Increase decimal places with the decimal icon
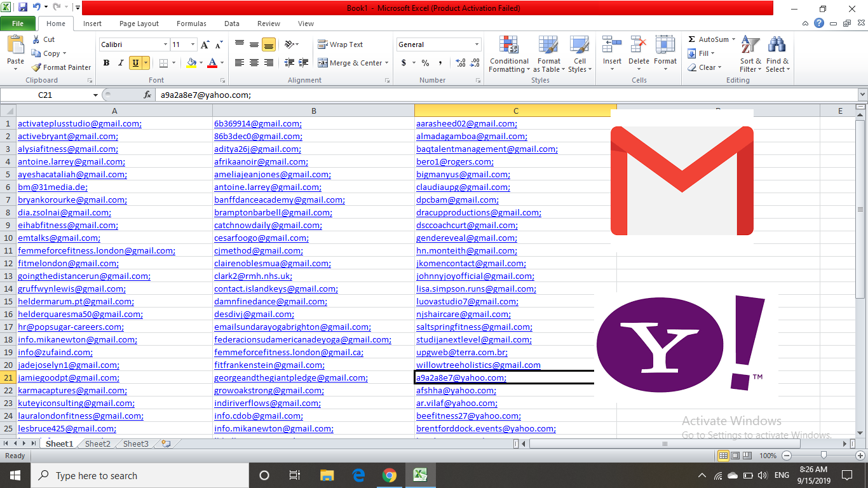The image size is (868, 488). point(459,63)
